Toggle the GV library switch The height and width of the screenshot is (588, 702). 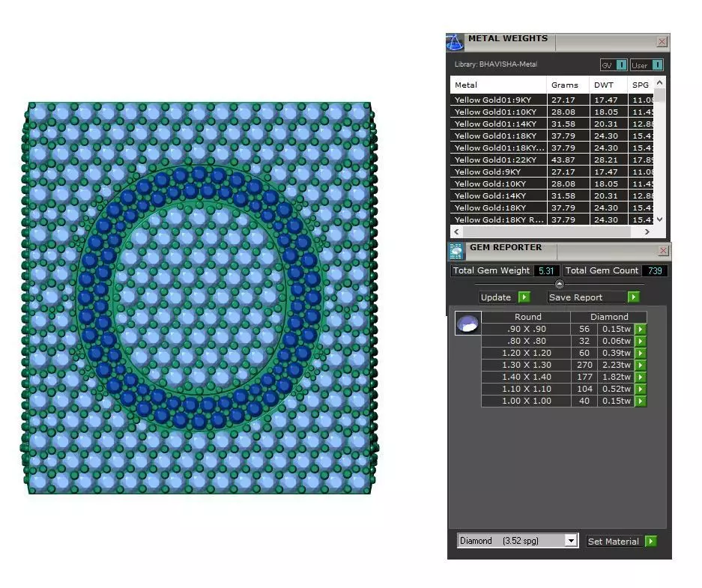(x=621, y=65)
